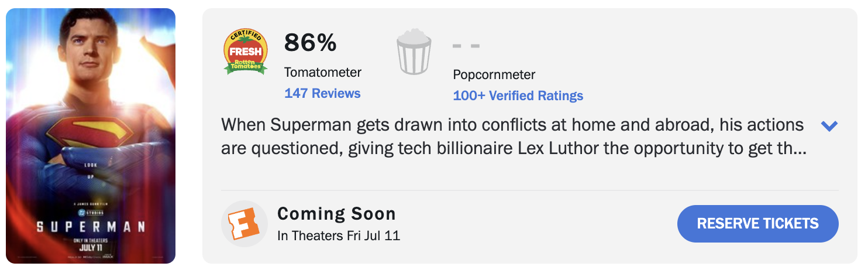Click the Look Up tagline on poster
Image resolution: width=868 pixels, height=273 pixels.
click(90, 169)
